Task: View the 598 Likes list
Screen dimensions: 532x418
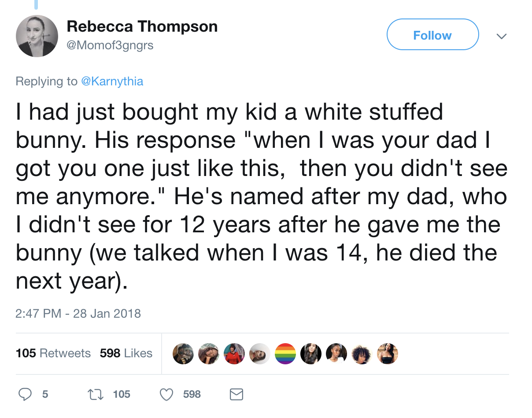Action: click(x=126, y=353)
